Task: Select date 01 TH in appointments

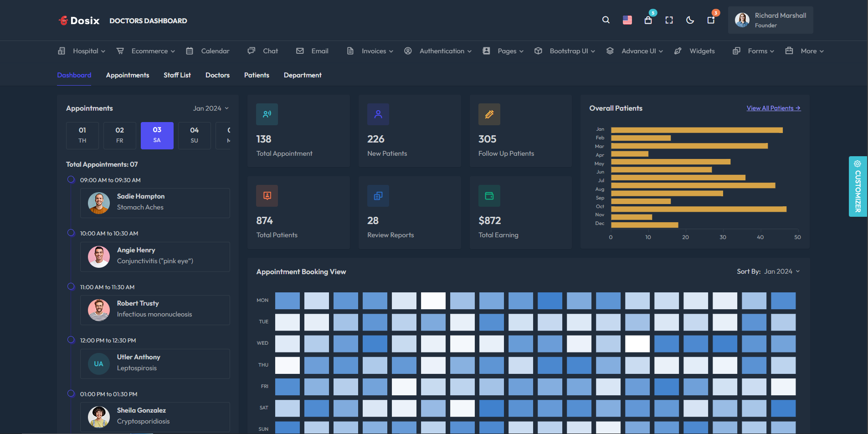Action: pos(82,135)
